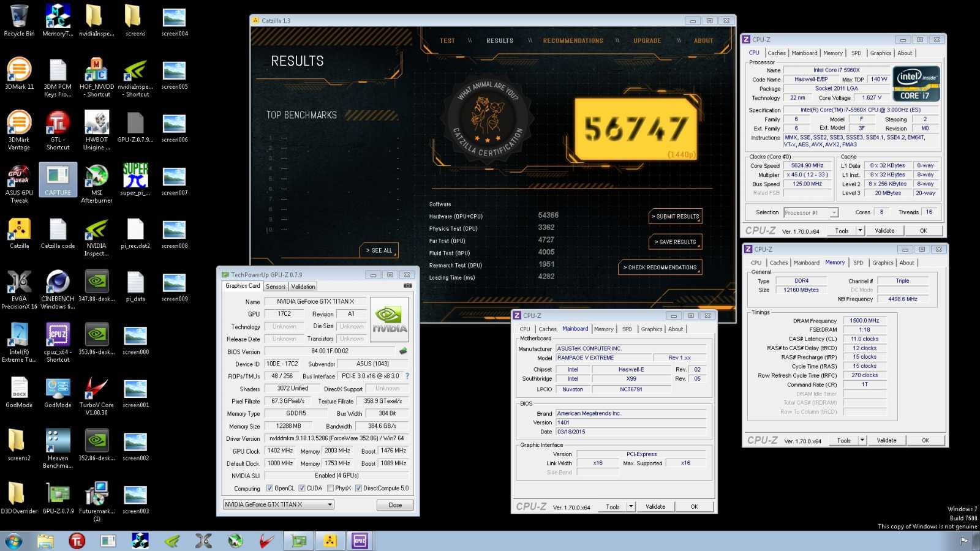Switch to Sensors tab in GPU-Z
Viewport: 980px width, 551px height.
[276, 287]
